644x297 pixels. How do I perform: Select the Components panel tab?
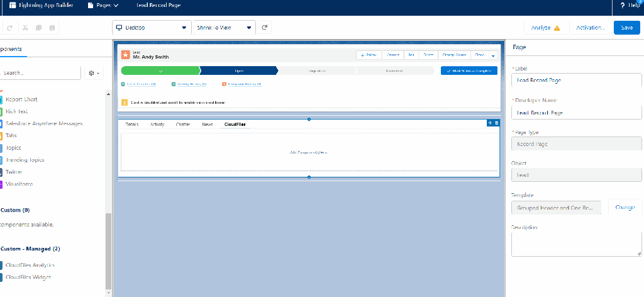[11, 49]
